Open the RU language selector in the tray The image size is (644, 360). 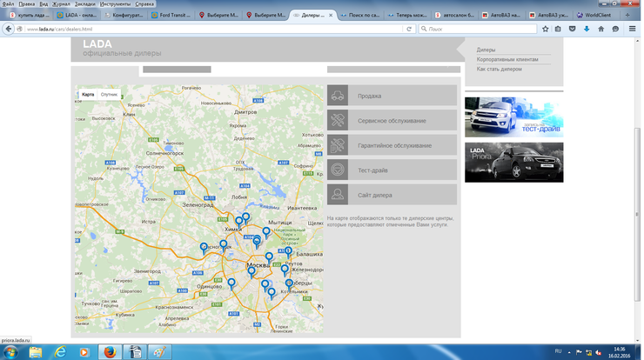tap(558, 351)
